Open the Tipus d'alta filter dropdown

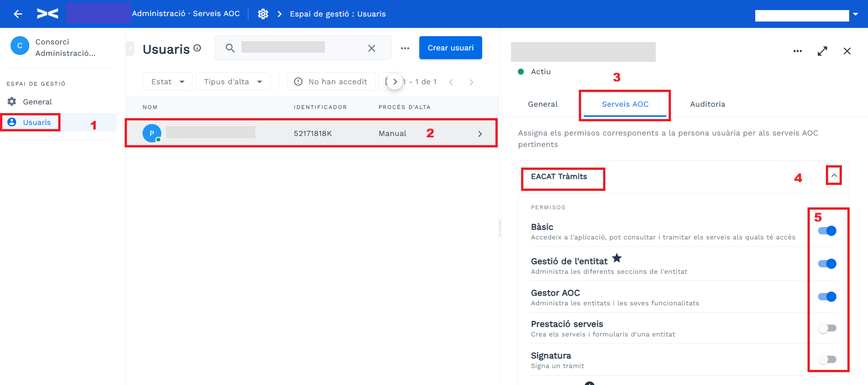point(233,81)
